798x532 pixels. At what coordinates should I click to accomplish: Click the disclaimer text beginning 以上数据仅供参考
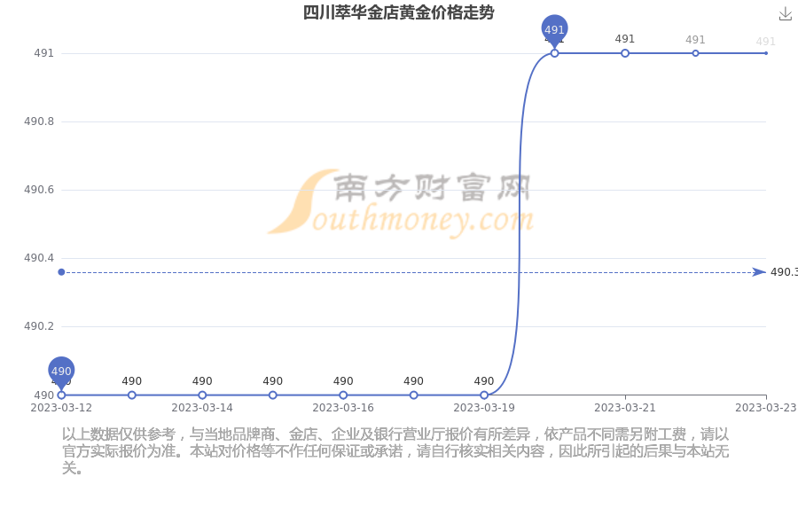(395, 451)
